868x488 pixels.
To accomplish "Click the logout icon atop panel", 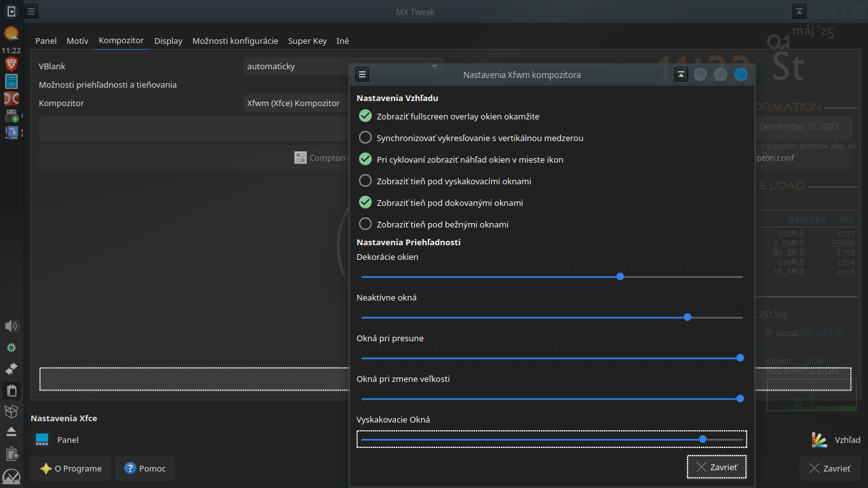I will click(x=11, y=11).
